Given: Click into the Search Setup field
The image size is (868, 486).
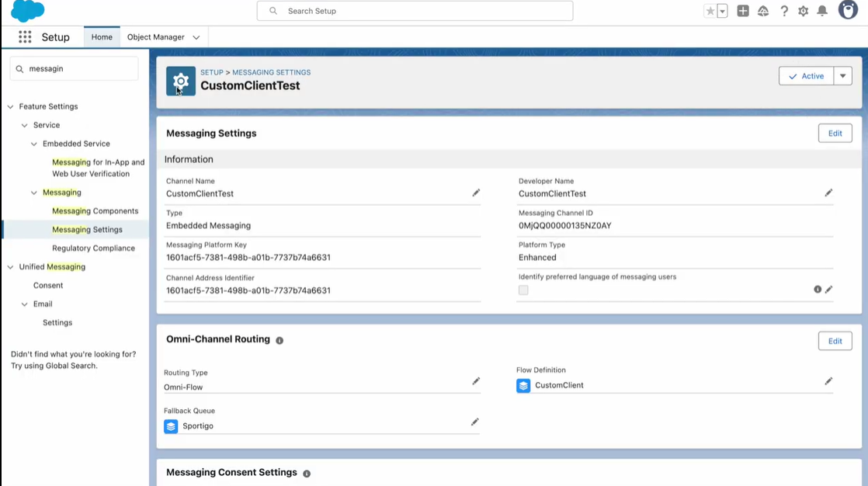Looking at the screenshot, I should coord(415,11).
